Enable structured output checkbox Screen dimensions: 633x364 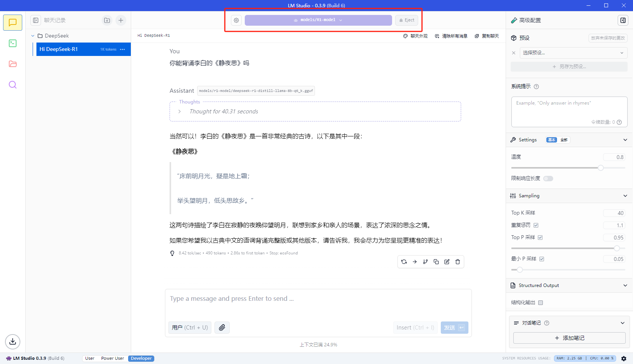point(541,303)
